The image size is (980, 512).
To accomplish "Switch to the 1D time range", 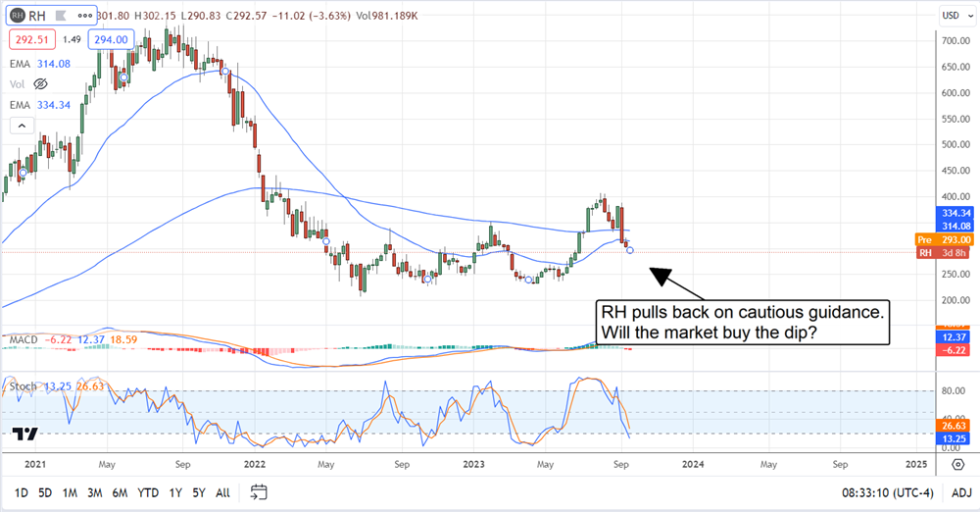I will (22, 493).
